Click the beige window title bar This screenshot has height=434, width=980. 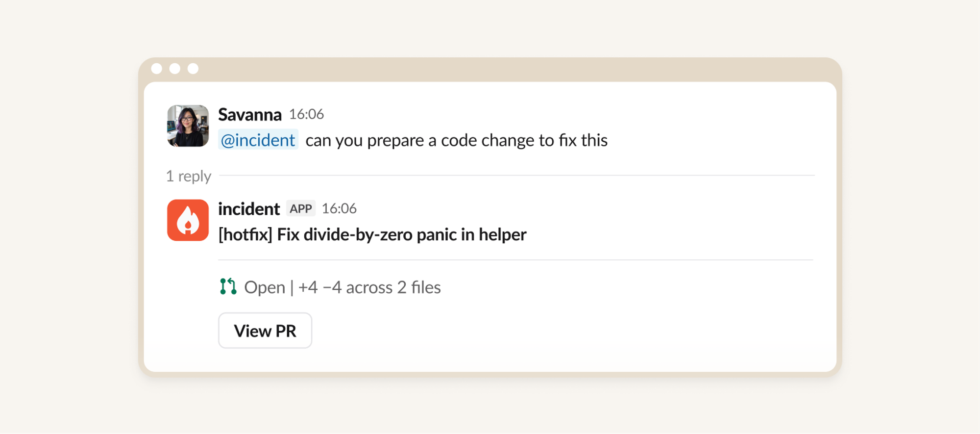coord(490,69)
